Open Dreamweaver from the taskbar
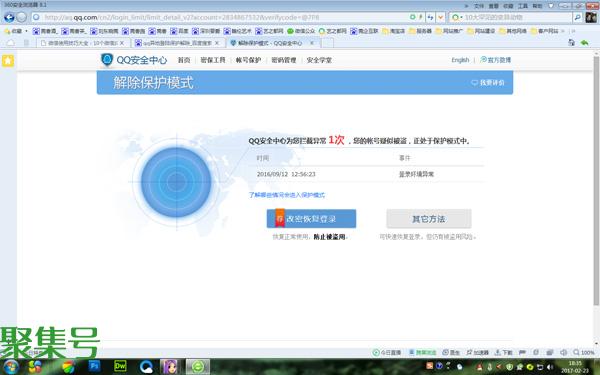 120,366
